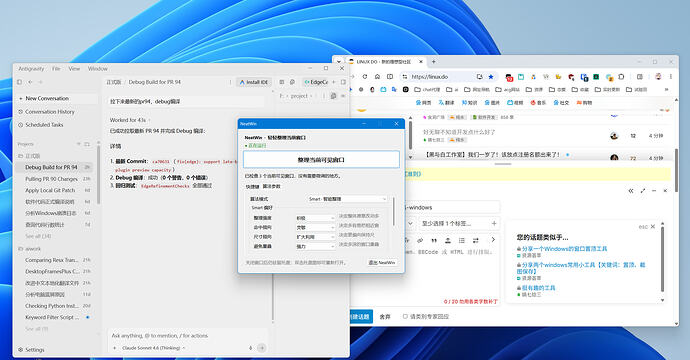The width and height of the screenshot is (690, 360).
Task: Send the message with the arrow button
Action: [261, 348]
